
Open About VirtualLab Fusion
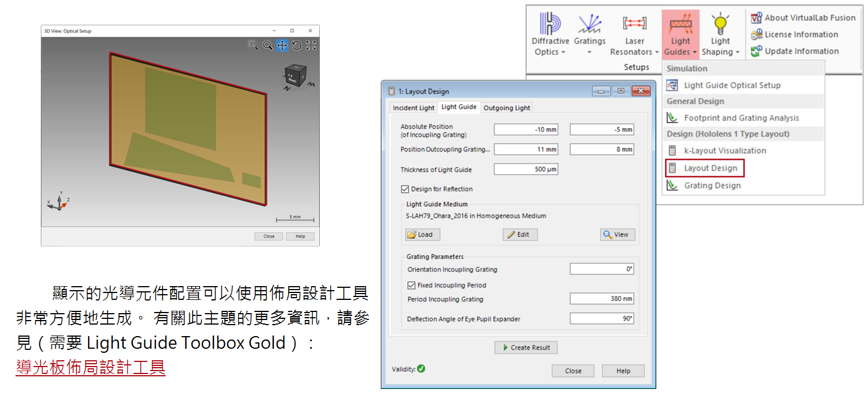click(x=804, y=18)
